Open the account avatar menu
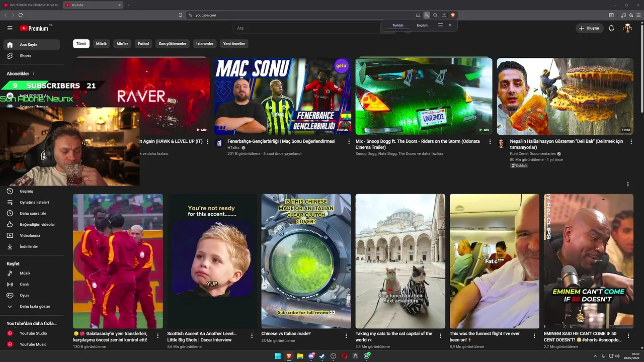Image resolution: width=644 pixels, height=362 pixels. tap(627, 28)
